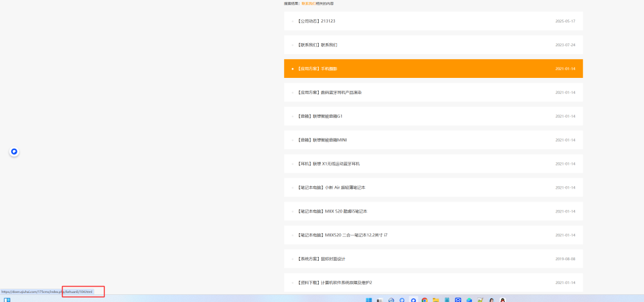Click the 2023-07-24 date
Screen dimensions: 644x302
pyautogui.click(x=565, y=45)
